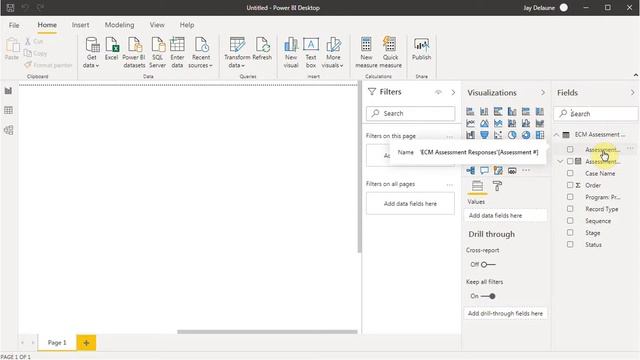Select the stacked bar chart visual
640x360 pixels.
click(470, 111)
